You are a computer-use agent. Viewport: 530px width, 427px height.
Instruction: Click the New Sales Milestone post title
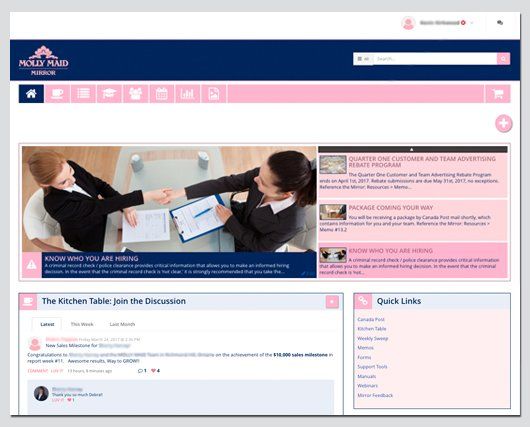(x=88, y=346)
